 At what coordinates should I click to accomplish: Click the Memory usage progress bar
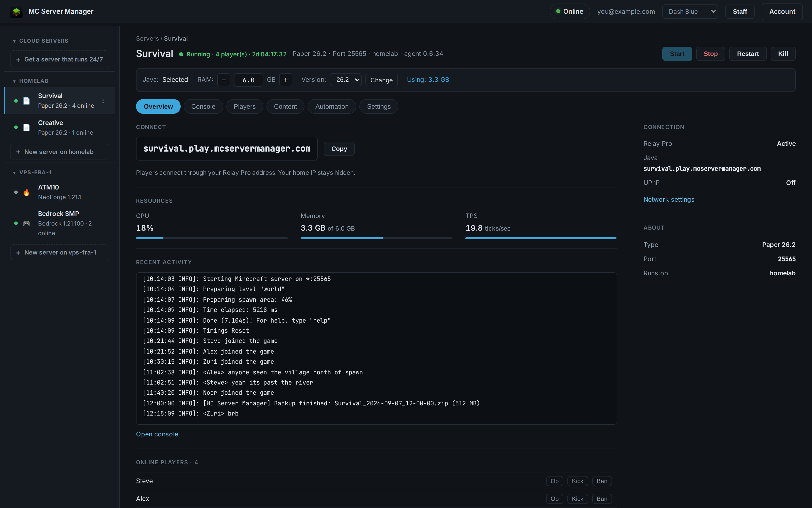(377, 238)
